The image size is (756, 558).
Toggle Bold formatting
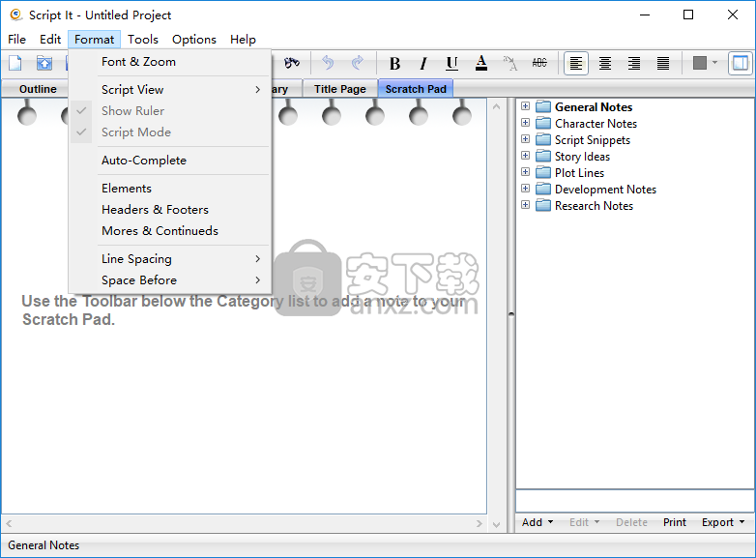(x=394, y=63)
